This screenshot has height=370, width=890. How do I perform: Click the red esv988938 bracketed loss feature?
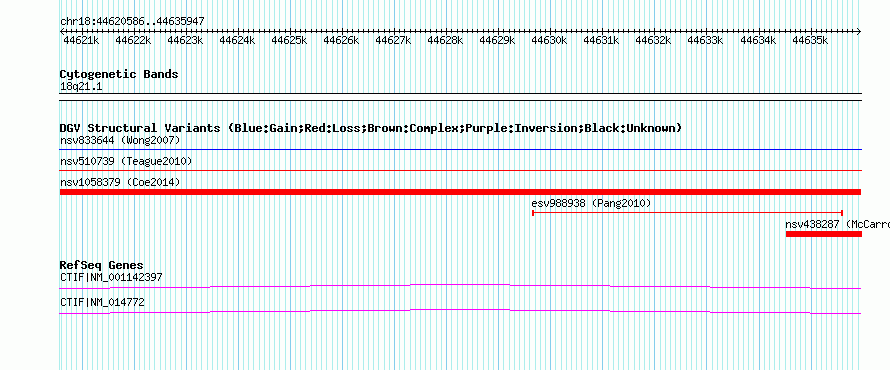tap(687, 213)
